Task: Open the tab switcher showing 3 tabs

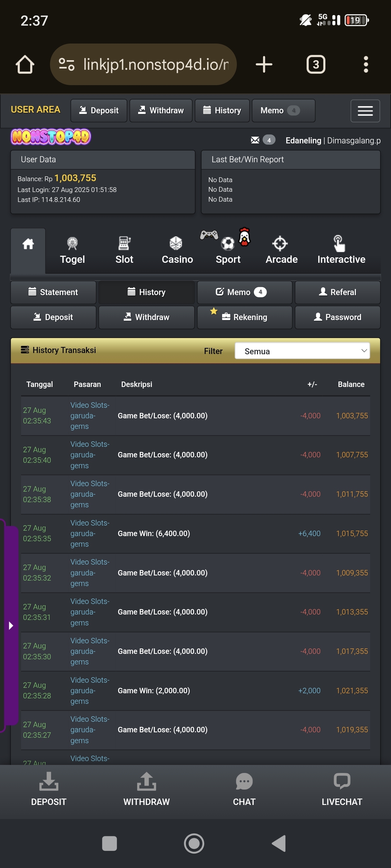Action: pos(315,64)
